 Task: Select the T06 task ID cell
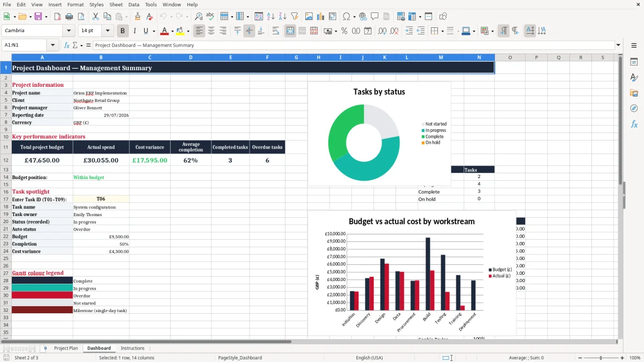pos(101,199)
